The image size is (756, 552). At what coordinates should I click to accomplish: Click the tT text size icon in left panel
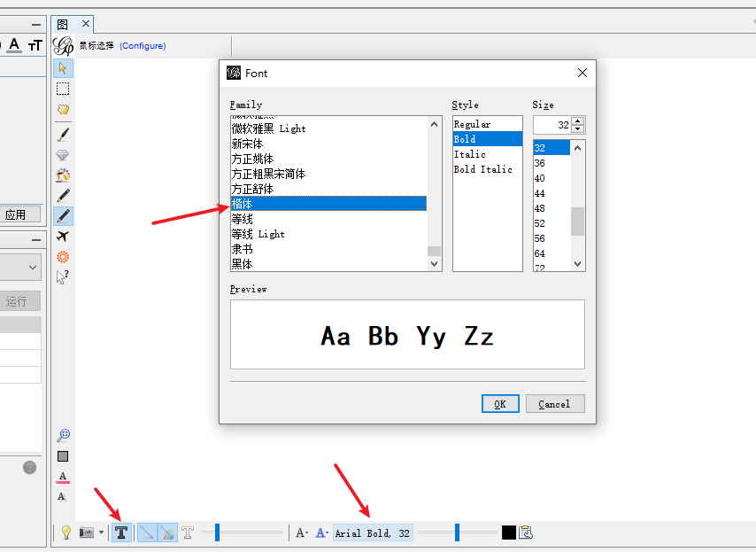pyautogui.click(x=35, y=46)
